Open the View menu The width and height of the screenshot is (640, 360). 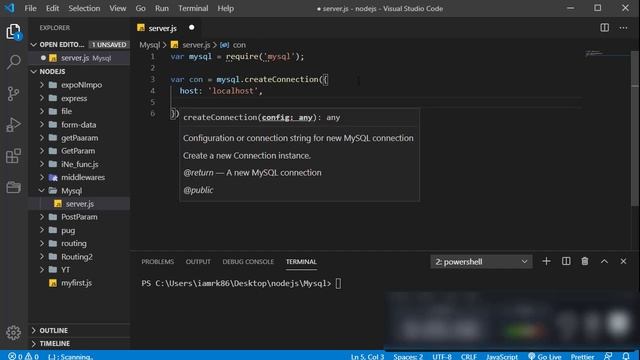pyautogui.click(x=118, y=8)
